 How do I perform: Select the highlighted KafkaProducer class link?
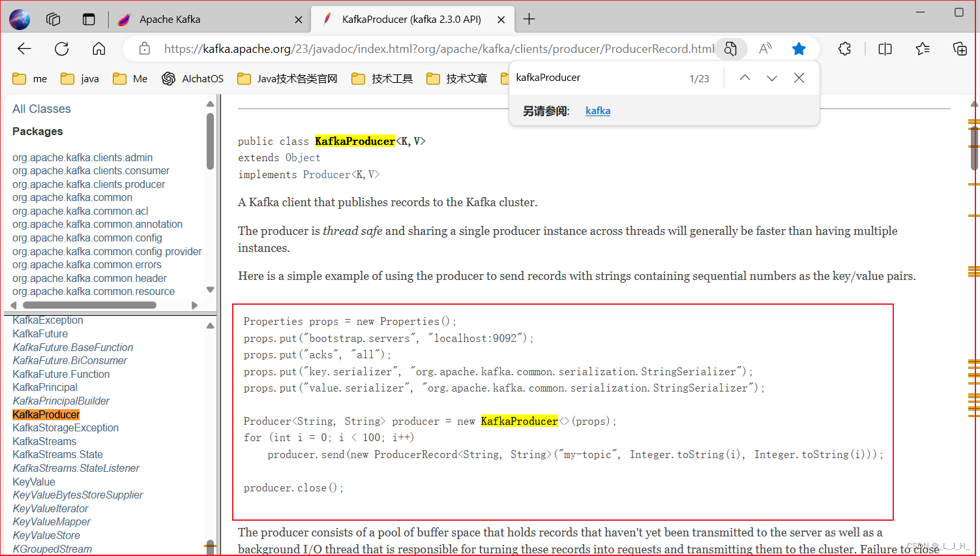[46, 415]
